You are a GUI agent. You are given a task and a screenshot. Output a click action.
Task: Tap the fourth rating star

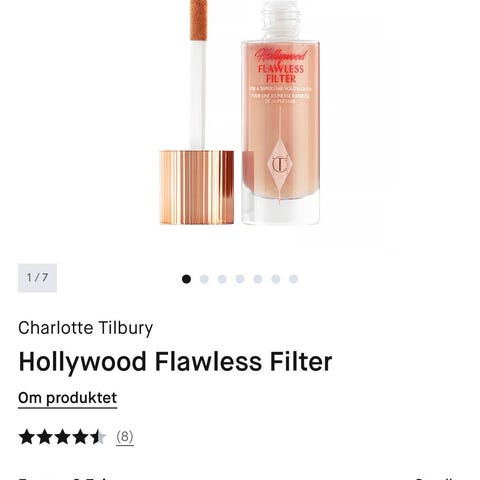(x=80, y=437)
